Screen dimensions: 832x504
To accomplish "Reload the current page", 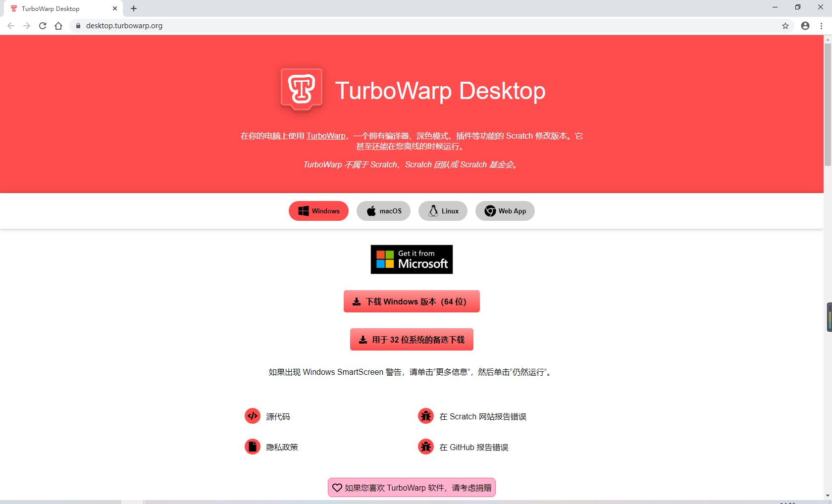I will pos(43,26).
